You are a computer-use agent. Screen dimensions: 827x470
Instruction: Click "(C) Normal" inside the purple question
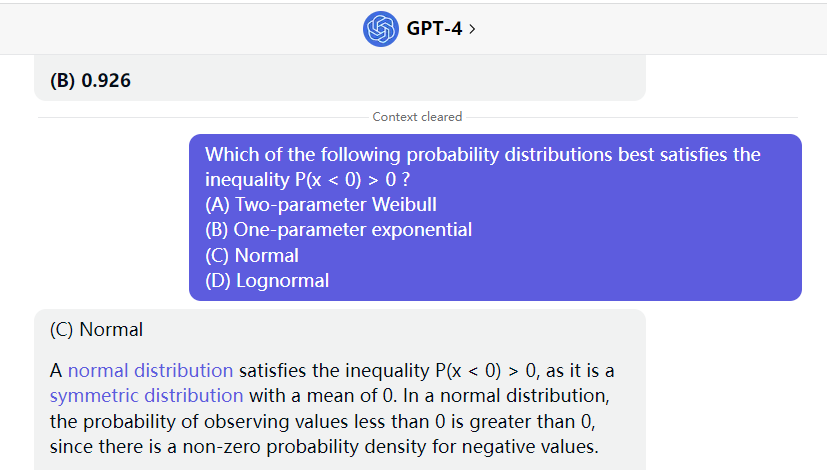[252, 255]
